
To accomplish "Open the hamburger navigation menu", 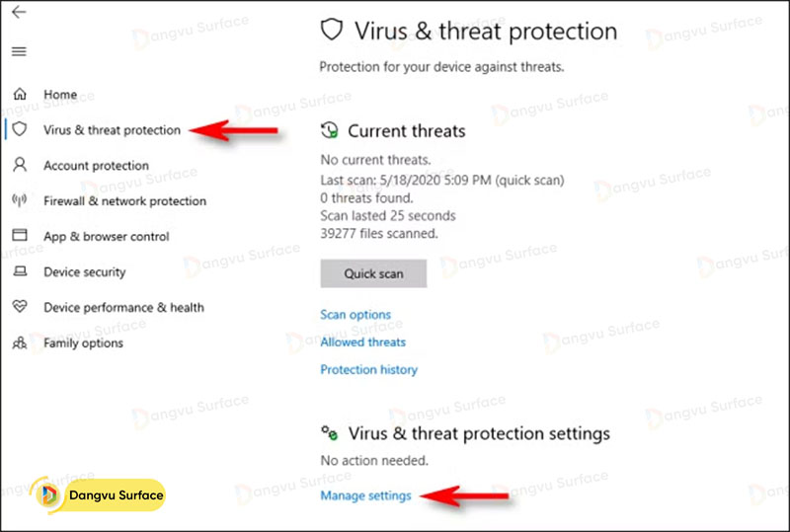I will point(19,51).
